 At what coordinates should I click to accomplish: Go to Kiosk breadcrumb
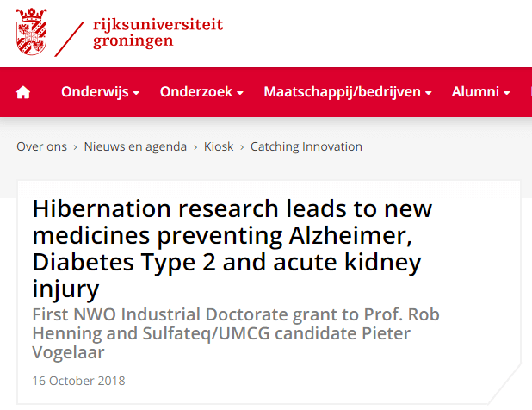[219, 146]
